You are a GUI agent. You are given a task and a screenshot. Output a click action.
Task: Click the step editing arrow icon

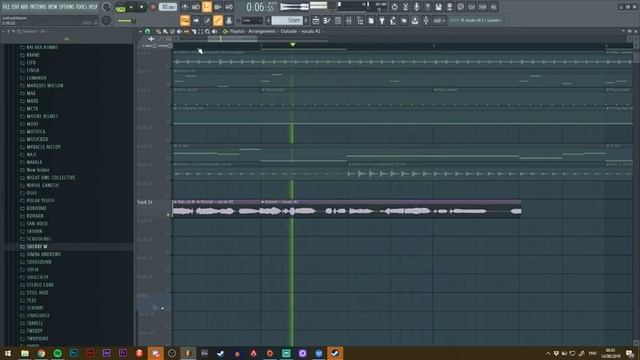tap(196, 20)
